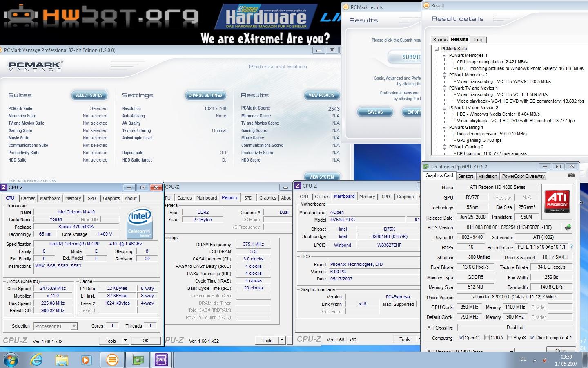
Task: Click 'Data decompression: 591.070 MB/s' tree row
Action: click(x=492, y=134)
